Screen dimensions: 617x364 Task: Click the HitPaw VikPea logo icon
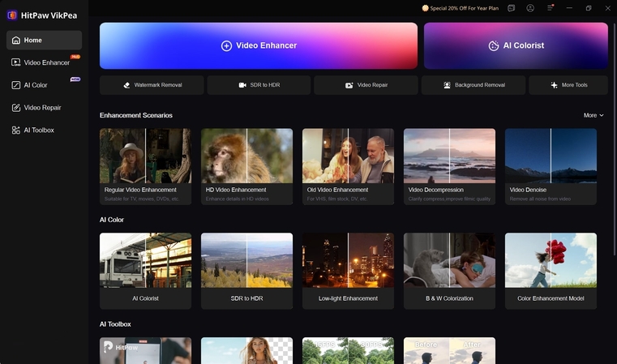(x=12, y=15)
